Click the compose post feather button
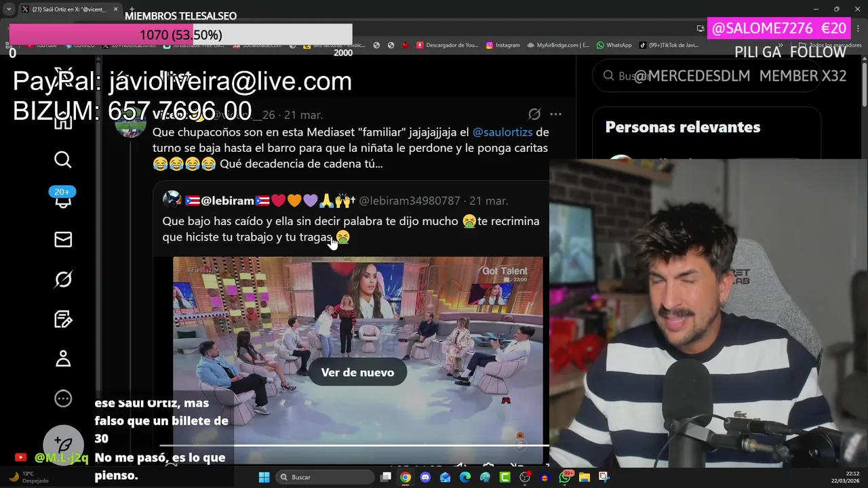Screen dimensions: 868x488 coord(62,445)
